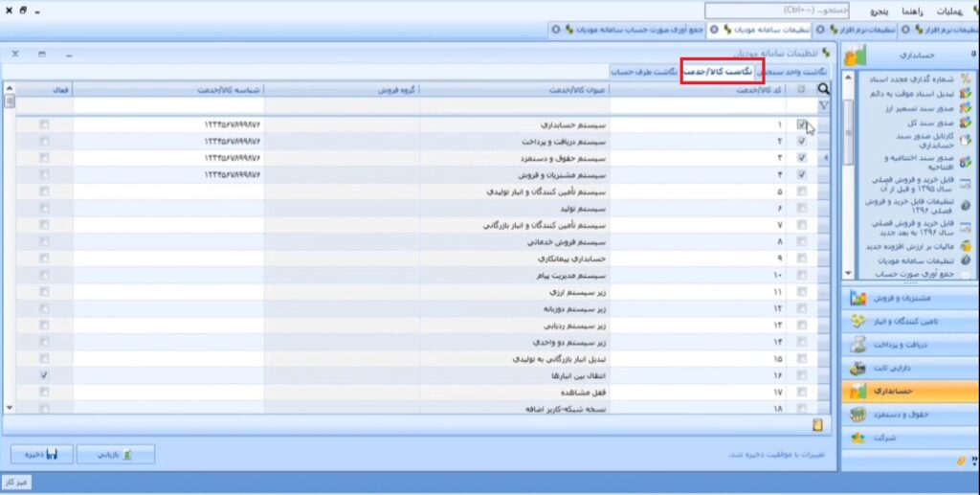Open تنظیمات سامانه مودیان in the sidebar list
Screen dimensions: 980x495
(924, 260)
